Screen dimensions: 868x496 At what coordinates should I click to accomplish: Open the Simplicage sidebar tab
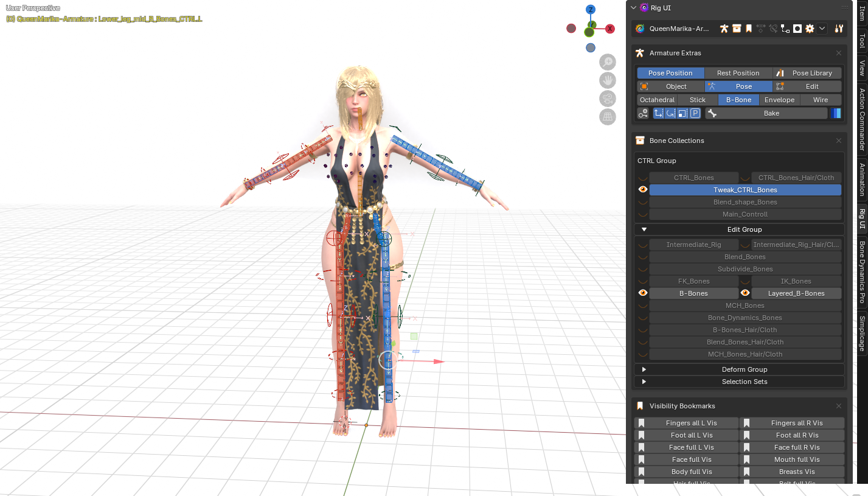(861, 333)
